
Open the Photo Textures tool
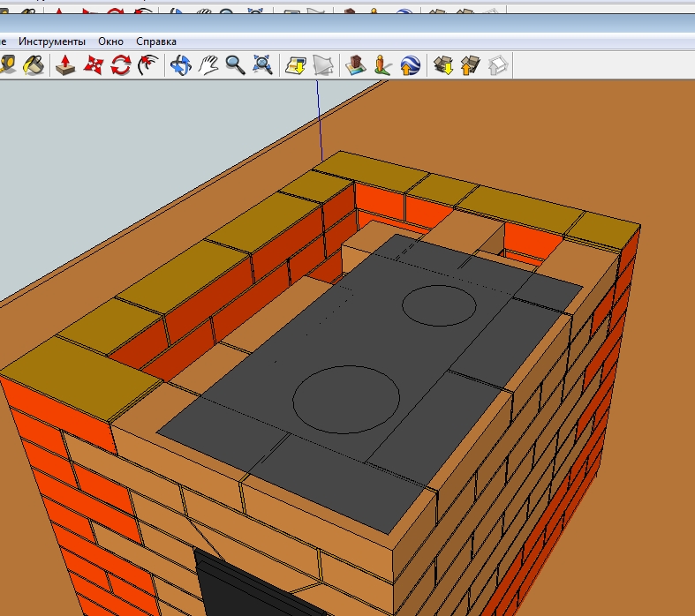tap(382, 64)
